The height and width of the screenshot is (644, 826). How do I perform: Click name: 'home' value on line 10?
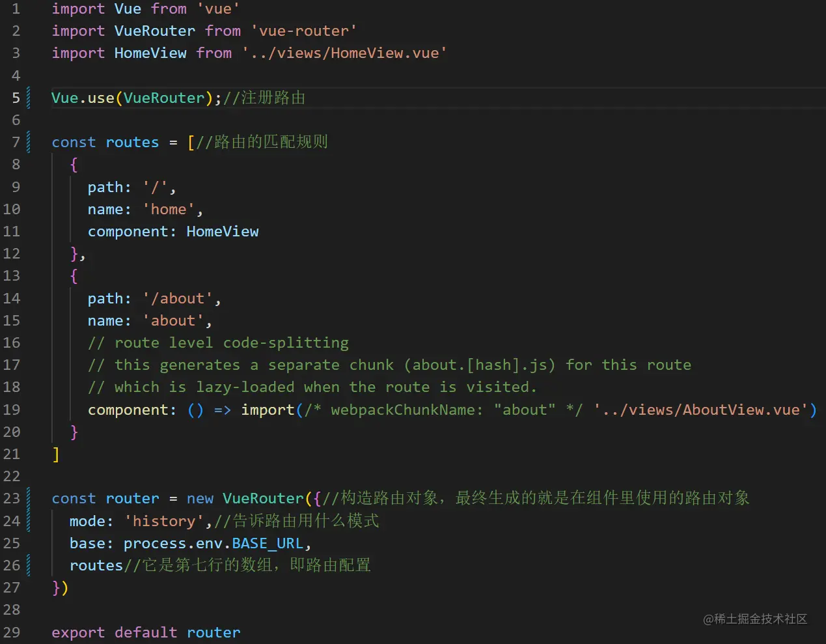(x=169, y=210)
